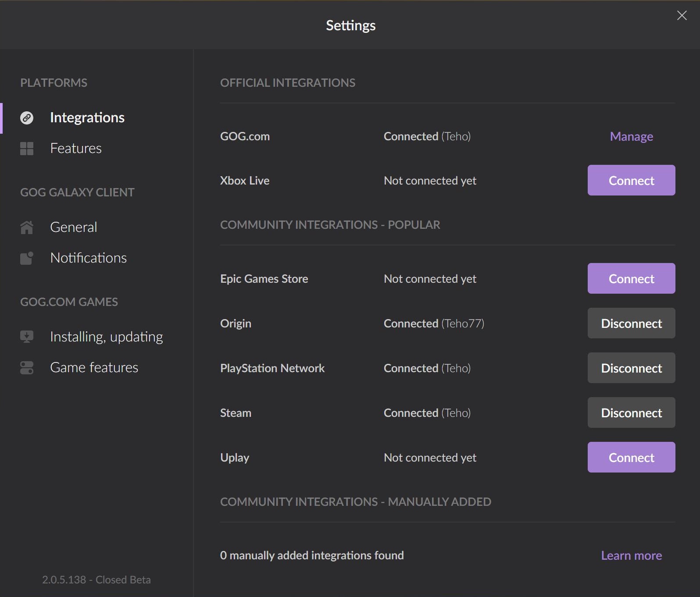700x597 pixels.
Task: Disconnect the Origin integration
Action: 632,323
